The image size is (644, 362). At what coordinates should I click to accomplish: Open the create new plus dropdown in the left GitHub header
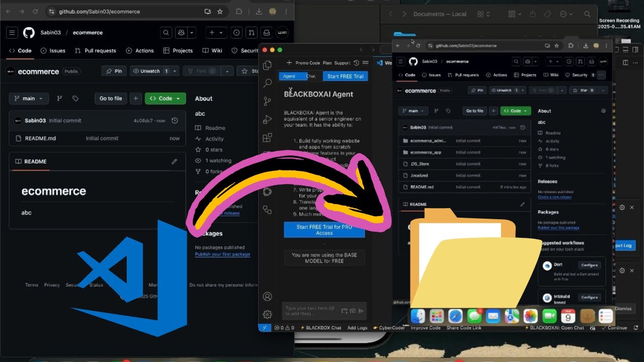[x=216, y=33]
